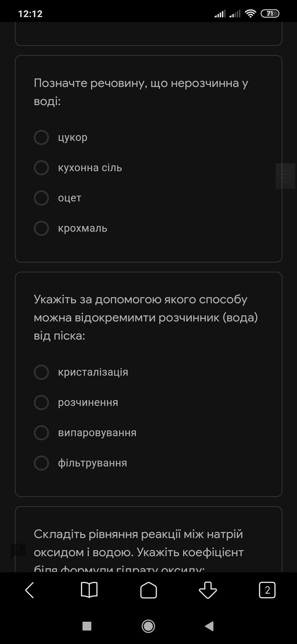Open the bookmarks book icon
The image size is (297, 644).
[89, 590]
